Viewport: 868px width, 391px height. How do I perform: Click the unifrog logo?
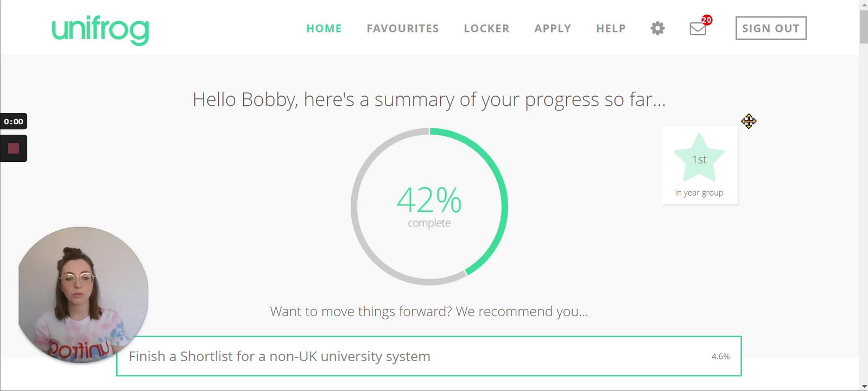(100, 29)
